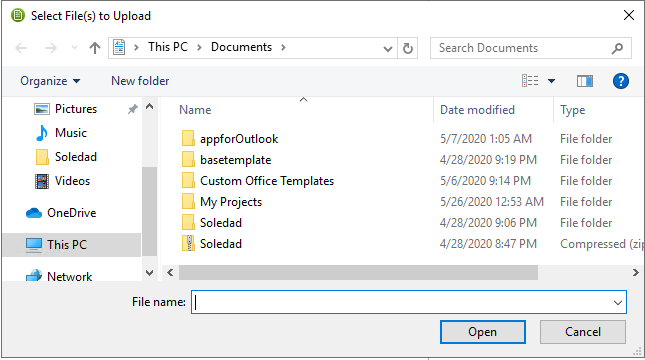The image size is (645, 360).
Task: Click the view layout icon
Action: [530, 81]
